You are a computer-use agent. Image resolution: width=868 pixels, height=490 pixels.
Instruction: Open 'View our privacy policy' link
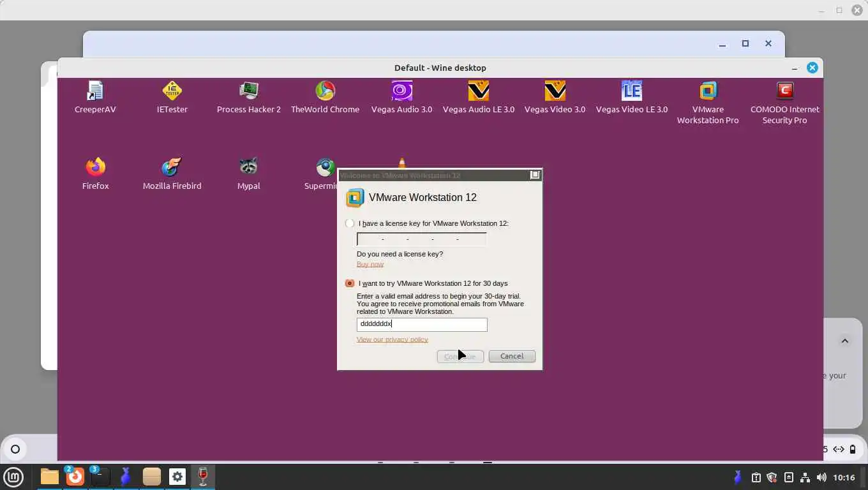coord(393,339)
